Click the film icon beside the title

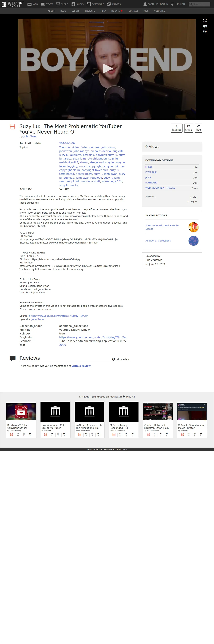[x=12, y=127]
